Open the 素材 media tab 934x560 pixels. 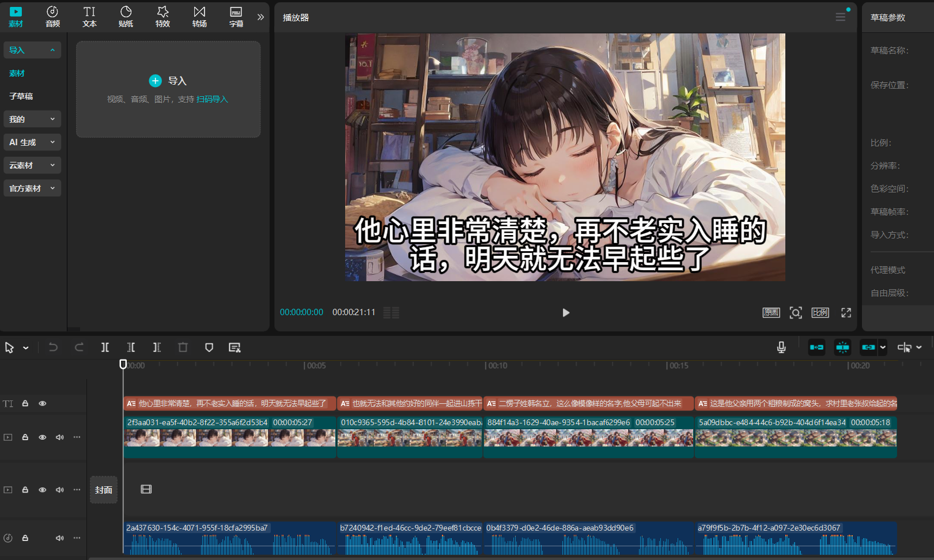(x=16, y=17)
